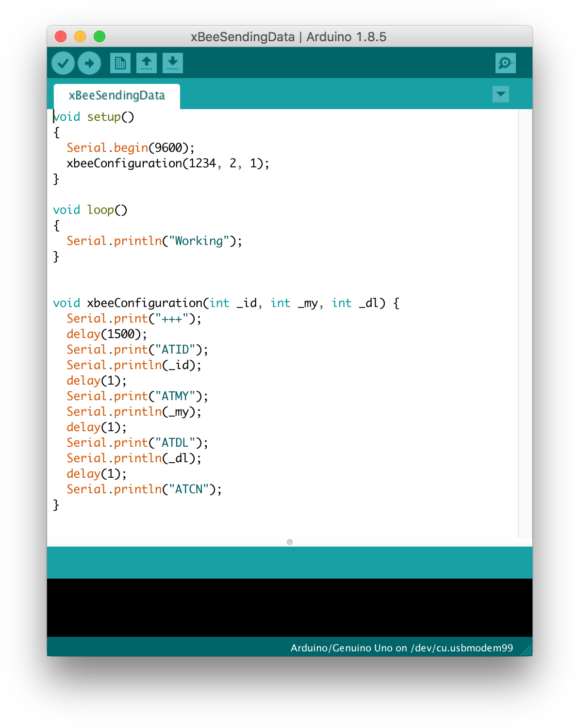Click the "delay(1500);" line
The height and width of the screenshot is (728, 579).
click(107, 334)
